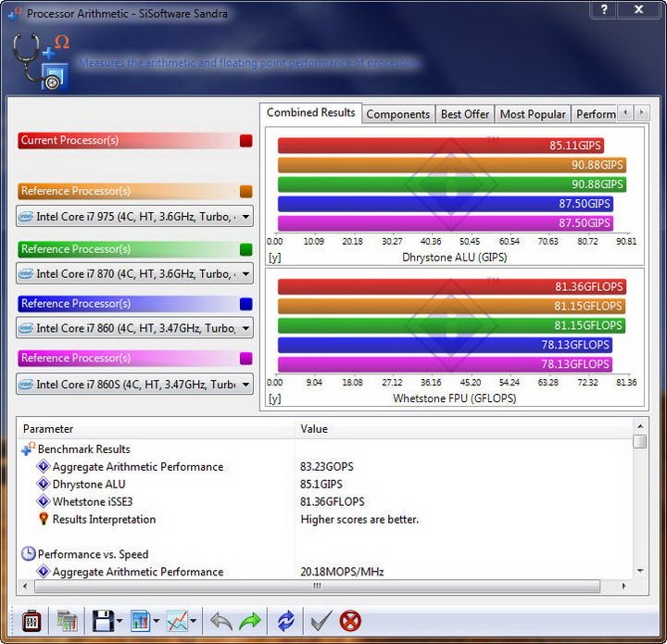Click the Benchmark Results section icon

[29, 449]
